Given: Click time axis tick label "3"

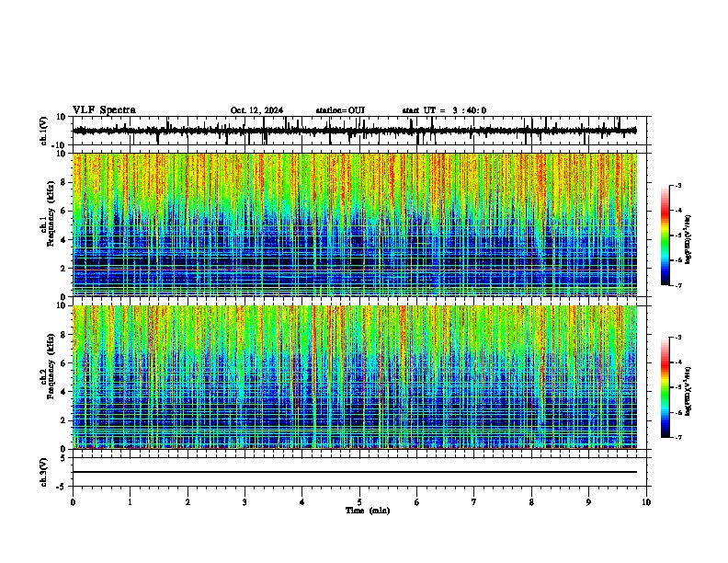Looking at the screenshot, I should tap(245, 502).
